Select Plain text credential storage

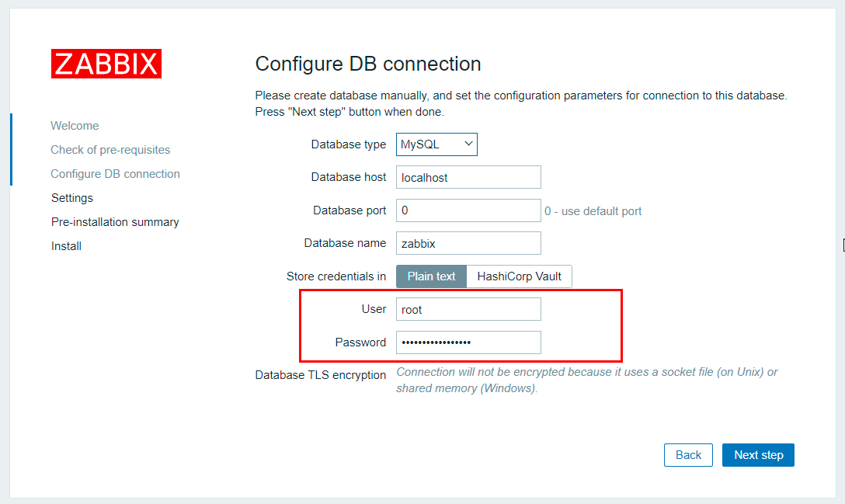[432, 276]
